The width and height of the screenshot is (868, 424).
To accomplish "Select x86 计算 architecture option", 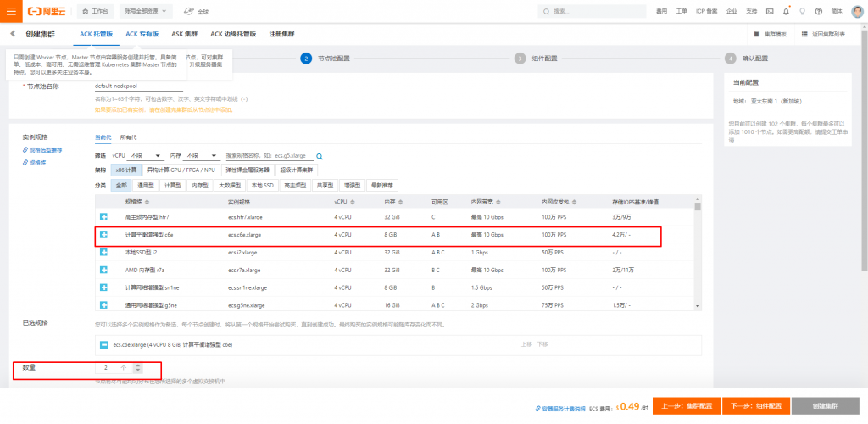I will [126, 170].
